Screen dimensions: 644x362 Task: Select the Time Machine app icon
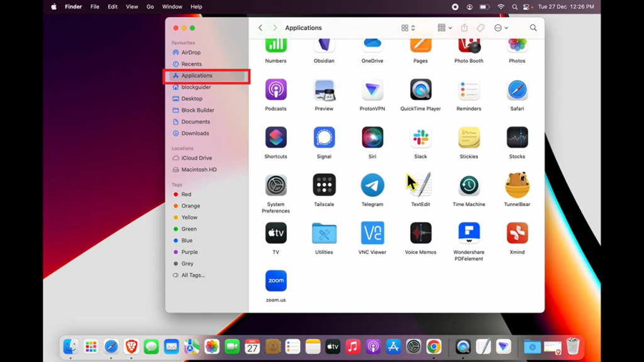tap(469, 185)
